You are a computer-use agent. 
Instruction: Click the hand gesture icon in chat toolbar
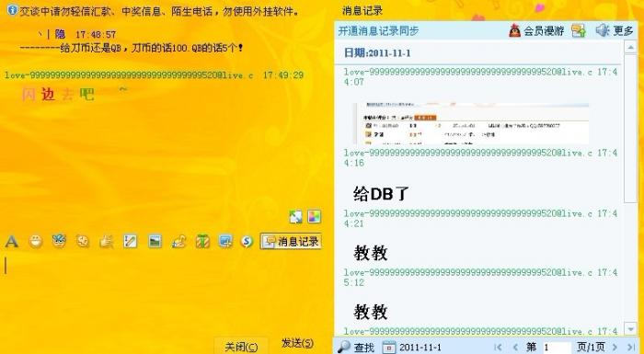[x=107, y=242]
